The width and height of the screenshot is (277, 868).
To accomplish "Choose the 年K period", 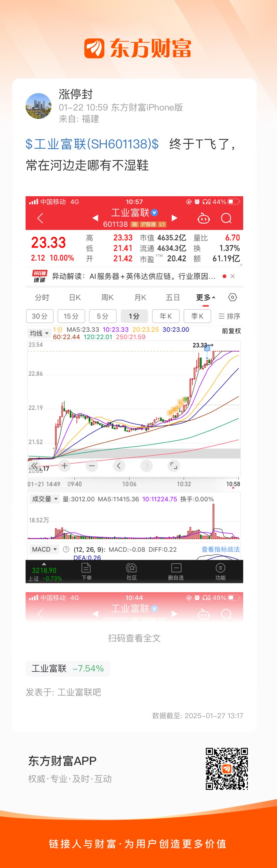I will pyautogui.click(x=166, y=316).
